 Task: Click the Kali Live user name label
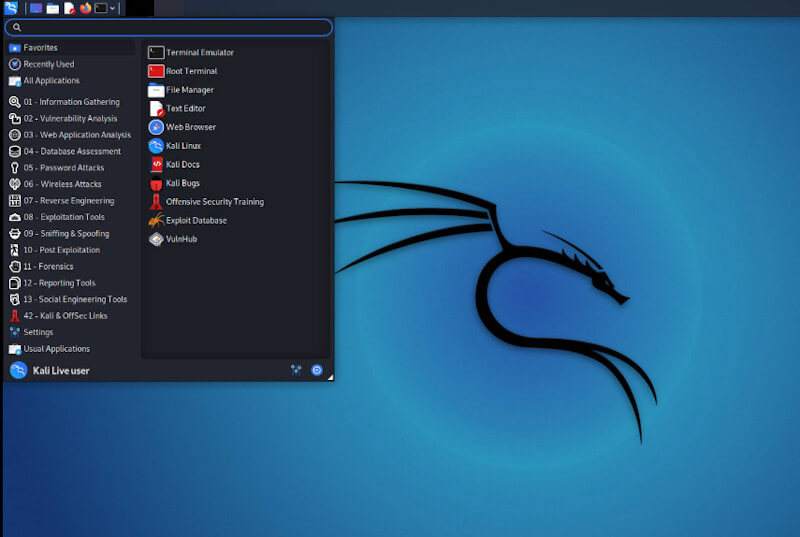(61, 371)
